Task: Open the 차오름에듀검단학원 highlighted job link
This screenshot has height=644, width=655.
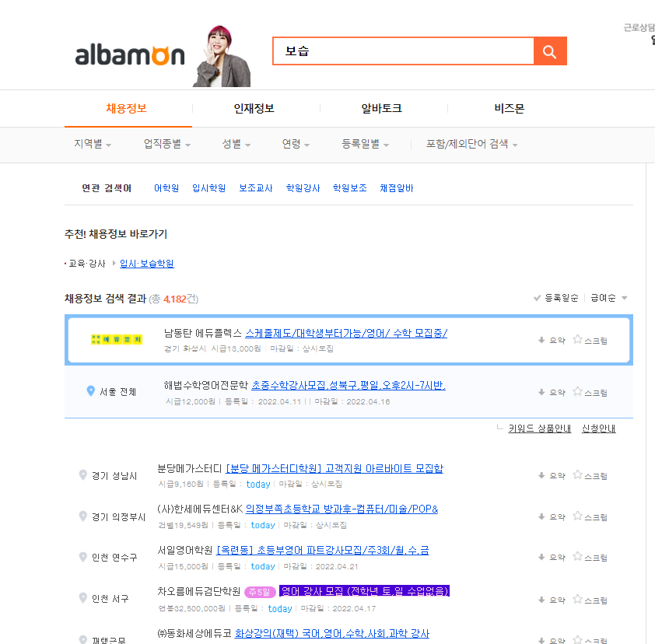Action: pos(364,591)
